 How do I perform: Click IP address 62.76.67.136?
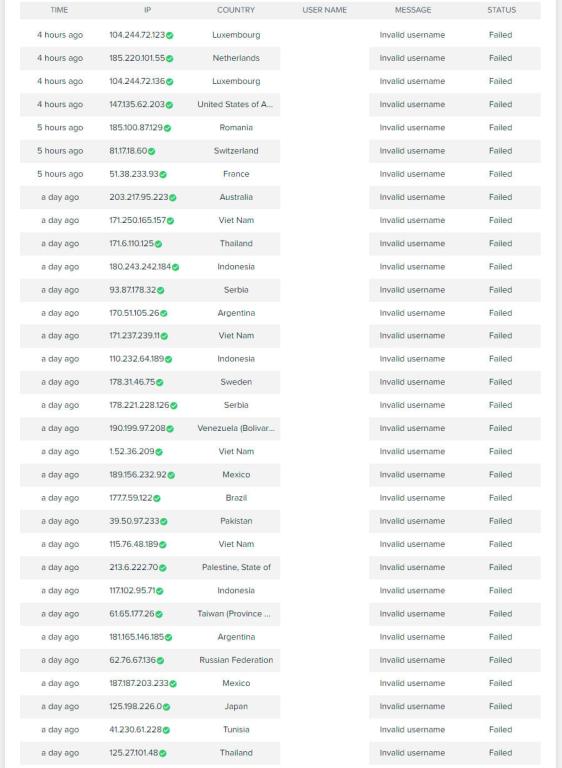click(x=133, y=660)
